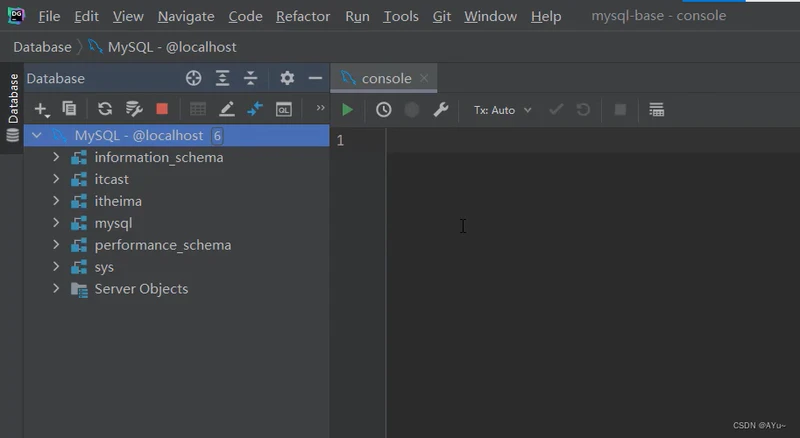Expand the itcast schema node
This screenshot has width=800, height=438.
click(x=56, y=179)
